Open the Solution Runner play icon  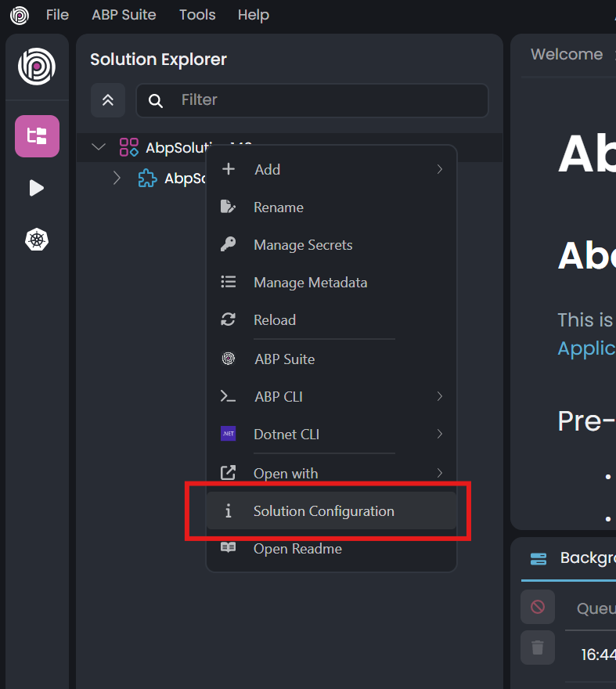[x=37, y=188]
